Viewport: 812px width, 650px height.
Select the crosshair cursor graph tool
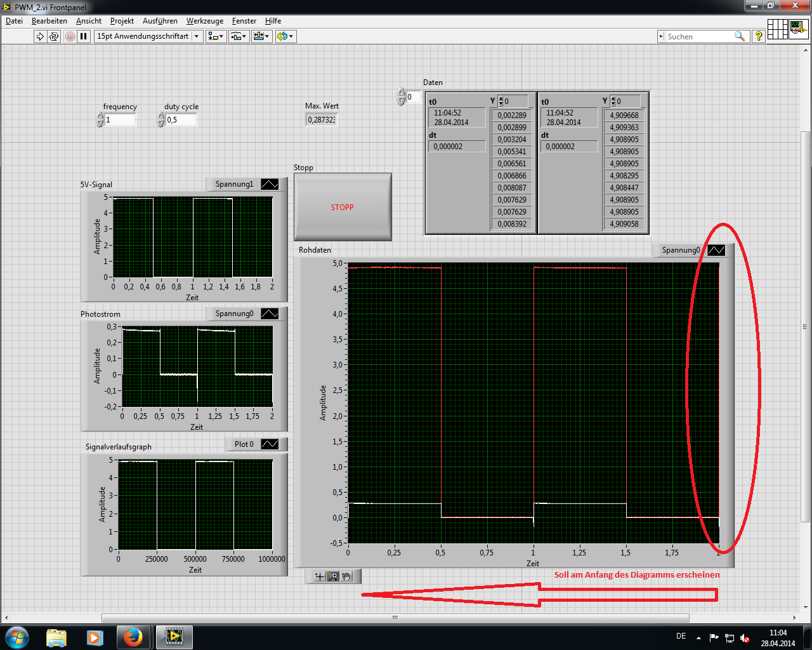(x=319, y=576)
